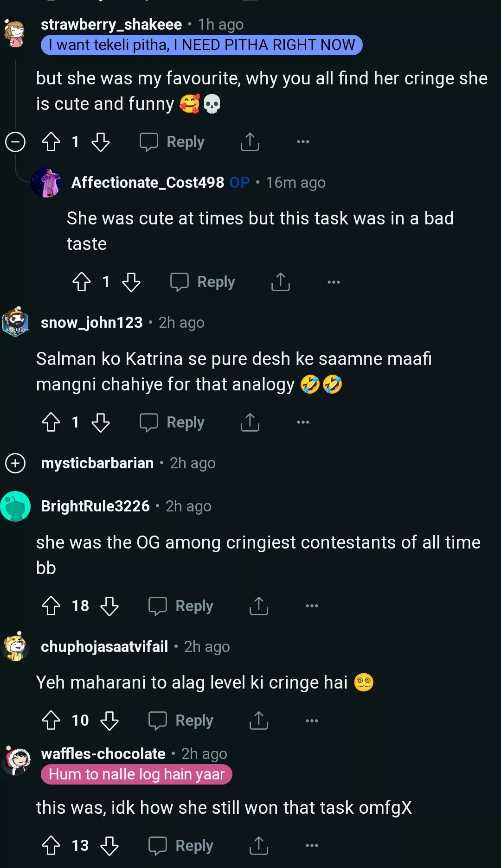This screenshot has height=868, width=501.
Task: Downvote Affectionate_Cost498's reply
Action: click(131, 282)
